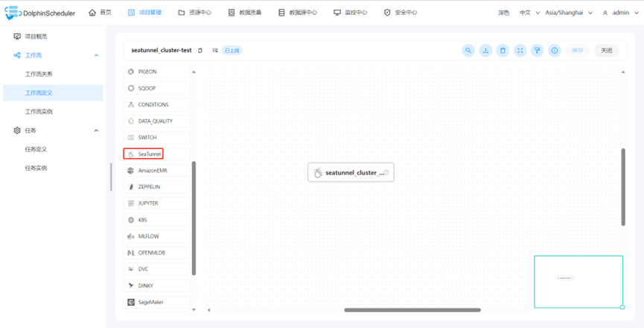Screen dimensions: 644x328
Task: Open the 数据源中心 menu
Action: [x=297, y=13]
